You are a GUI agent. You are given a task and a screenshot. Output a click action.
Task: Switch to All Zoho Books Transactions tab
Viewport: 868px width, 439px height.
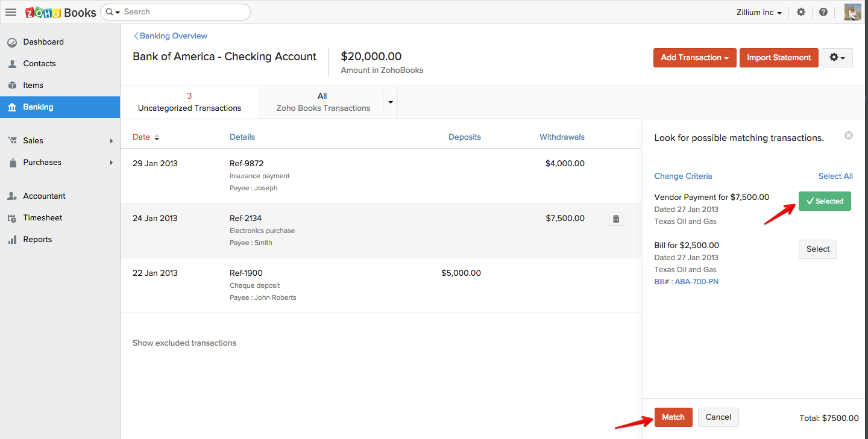(322, 102)
